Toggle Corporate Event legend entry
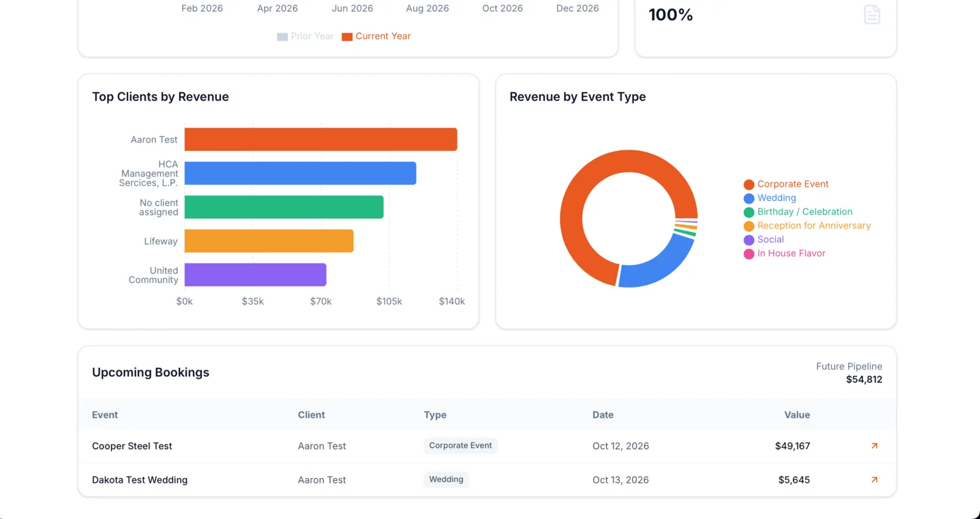The width and height of the screenshot is (980, 519). pos(786,184)
